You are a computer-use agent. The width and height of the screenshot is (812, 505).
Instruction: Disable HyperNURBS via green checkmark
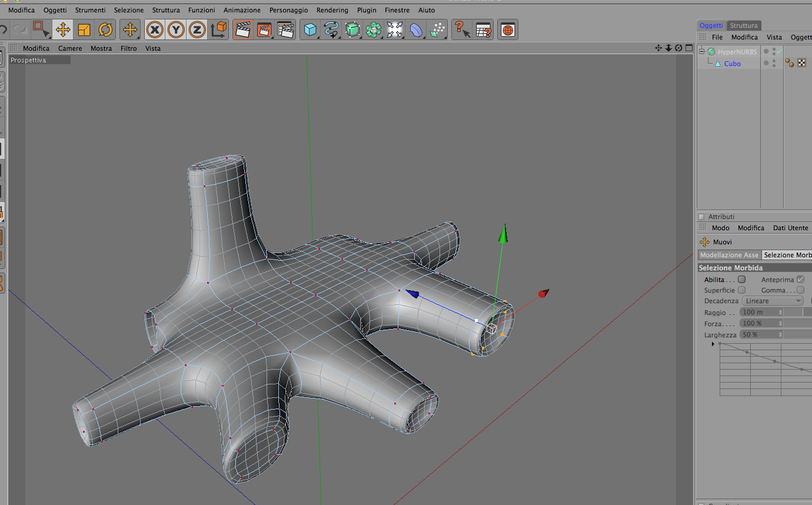779,52
